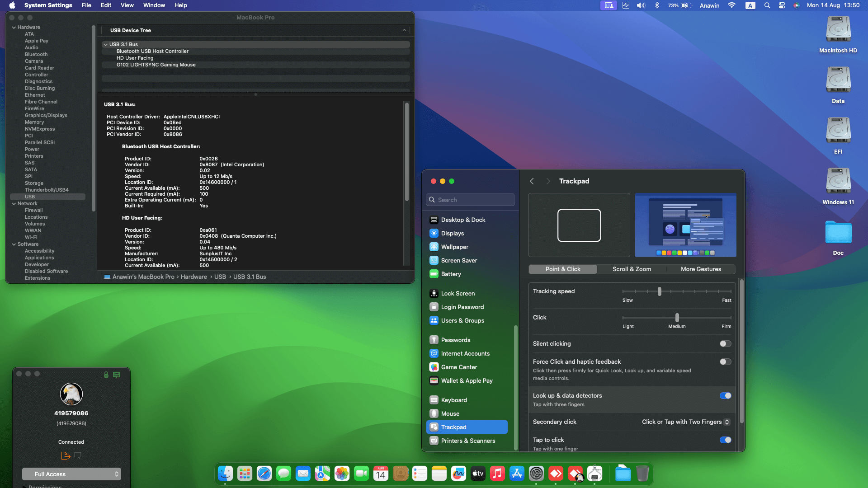Open the Full Access dropdown
The width and height of the screenshot is (868, 488).
(71, 474)
